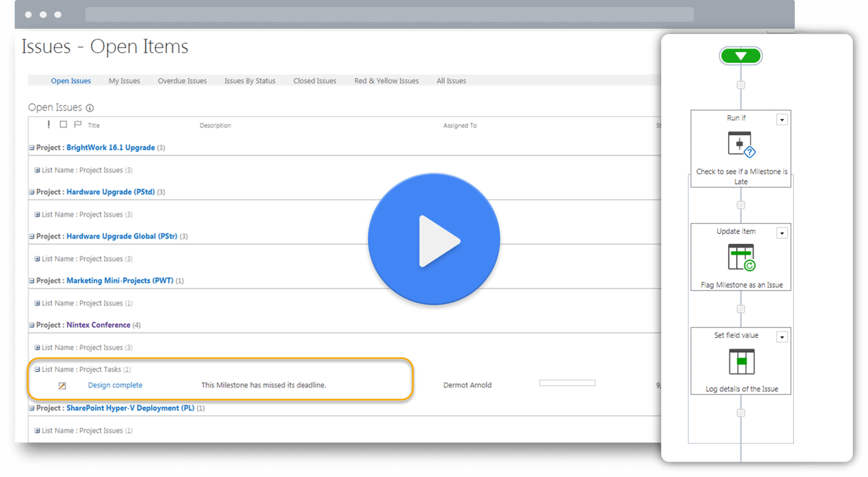
Task: Expand Project Issues under Hardware Upgrade Global
Action: coord(37,259)
